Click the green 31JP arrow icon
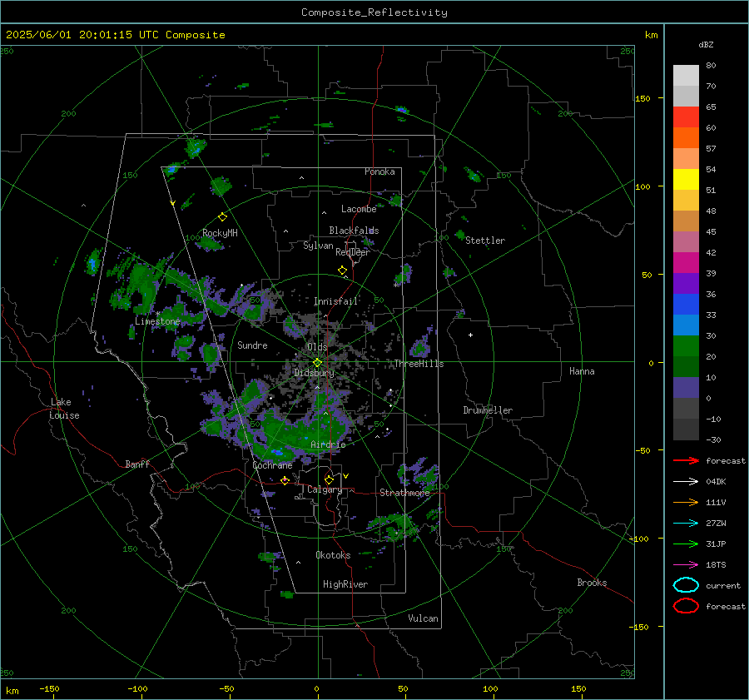 coord(686,544)
